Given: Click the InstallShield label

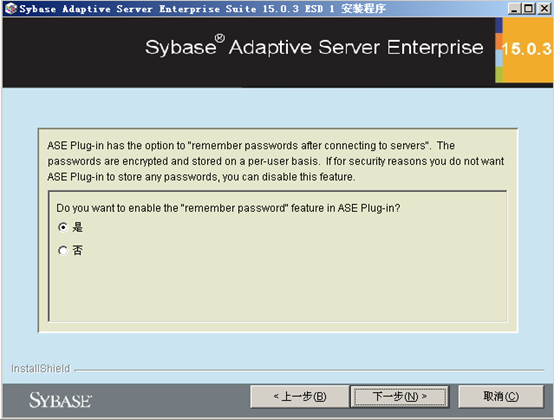Looking at the screenshot, I should tap(41, 368).
